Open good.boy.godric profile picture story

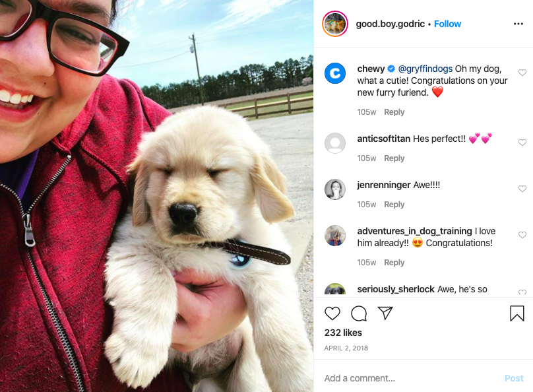pyautogui.click(x=335, y=24)
